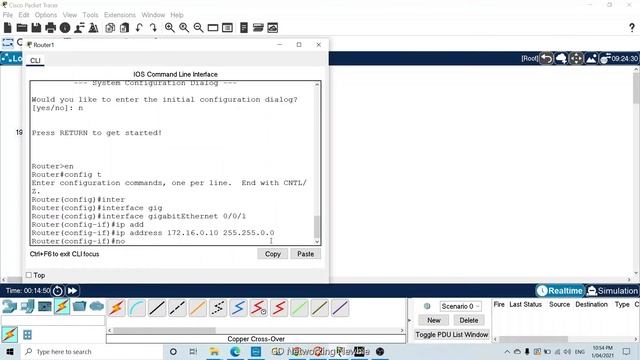Open File Explorer from taskbar
Image resolution: width=640 pixels, height=360 pixels.
[214, 351]
